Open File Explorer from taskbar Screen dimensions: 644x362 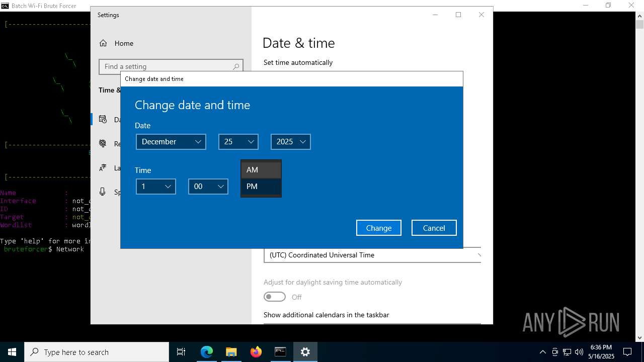click(231, 352)
